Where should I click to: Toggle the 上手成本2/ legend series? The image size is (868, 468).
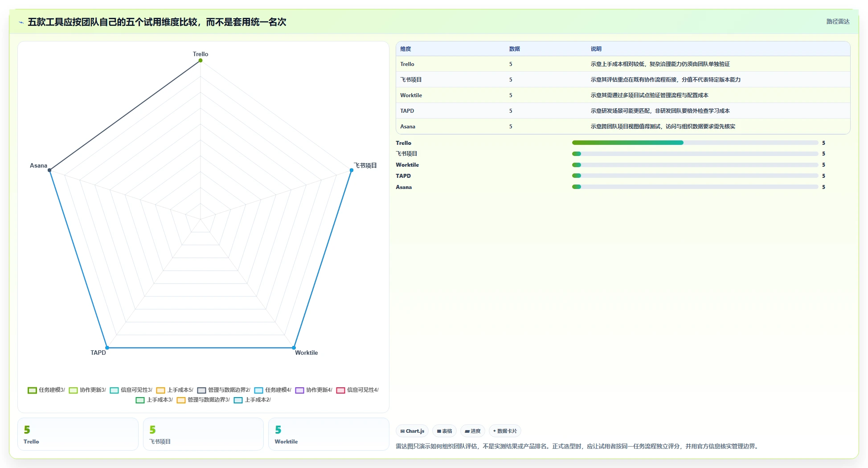252,400
